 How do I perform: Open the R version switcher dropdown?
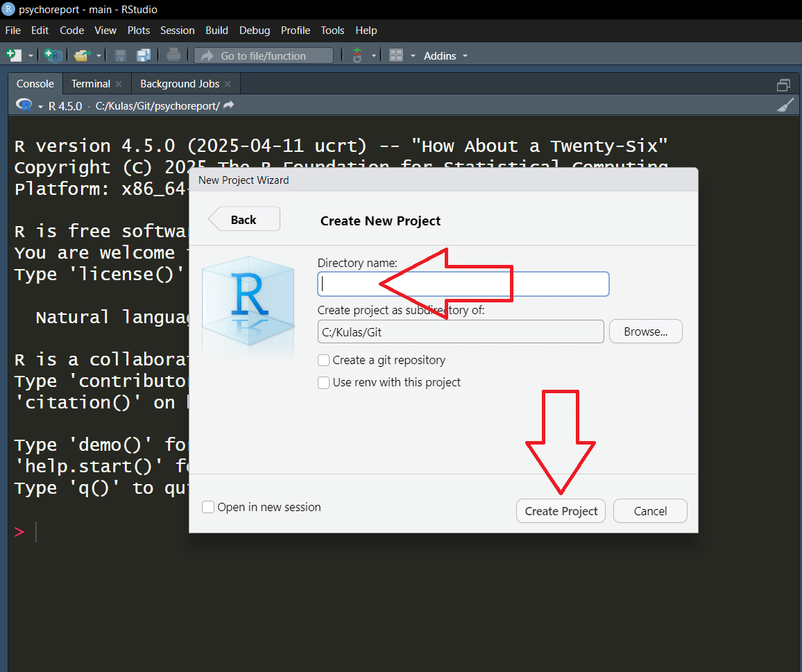(x=40, y=106)
